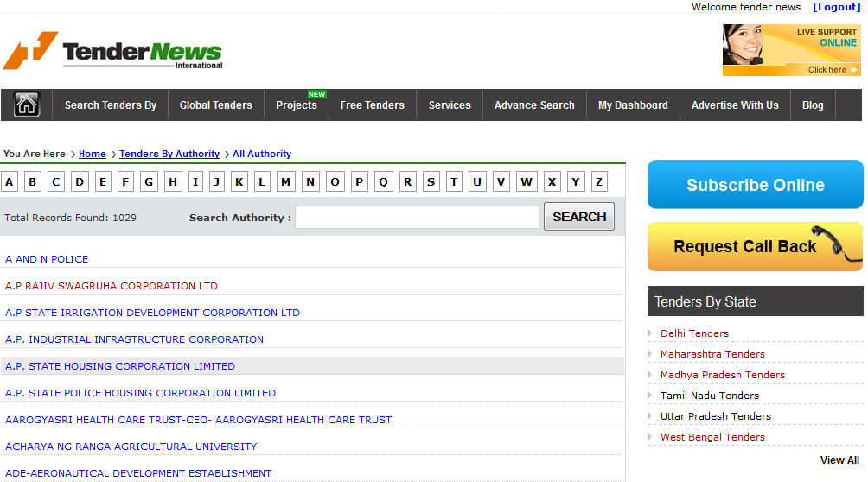This screenshot has height=482, width=868.
Task: Filter authorities by letter D
Action: 80,181
